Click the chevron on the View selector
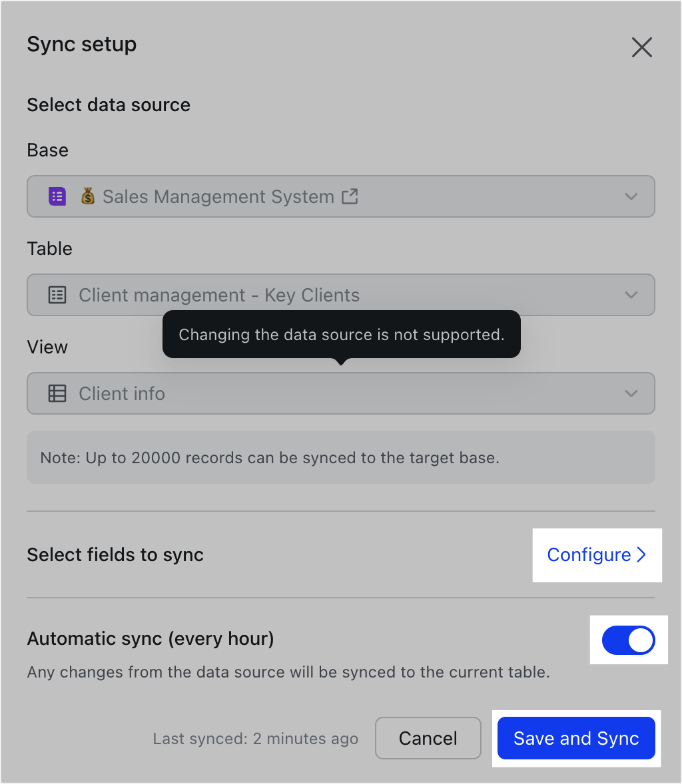The height and width of the screenshot is (784, 682). (631, 393)
